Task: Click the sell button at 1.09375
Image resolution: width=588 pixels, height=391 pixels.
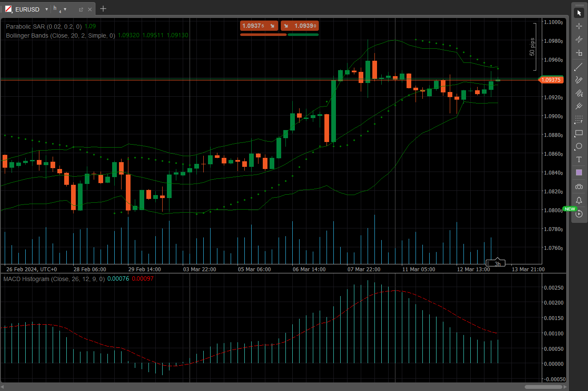Action: click(x=259, y=26)
